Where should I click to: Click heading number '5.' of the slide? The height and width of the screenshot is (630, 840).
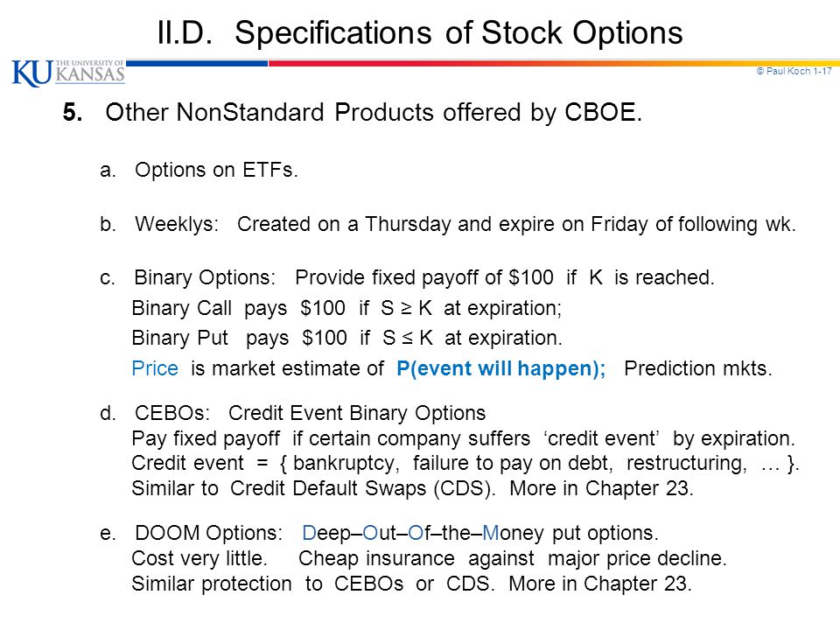(73, 113)
